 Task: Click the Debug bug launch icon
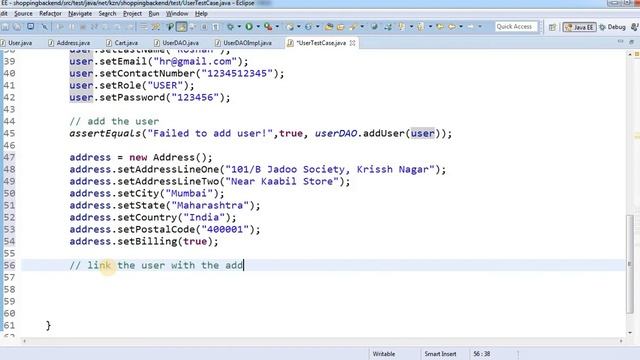pos(231,27)
